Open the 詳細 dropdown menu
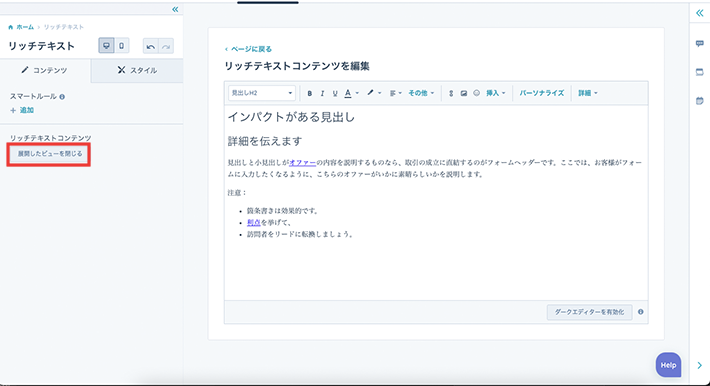710x386 pixels. (x=588, y=93)
